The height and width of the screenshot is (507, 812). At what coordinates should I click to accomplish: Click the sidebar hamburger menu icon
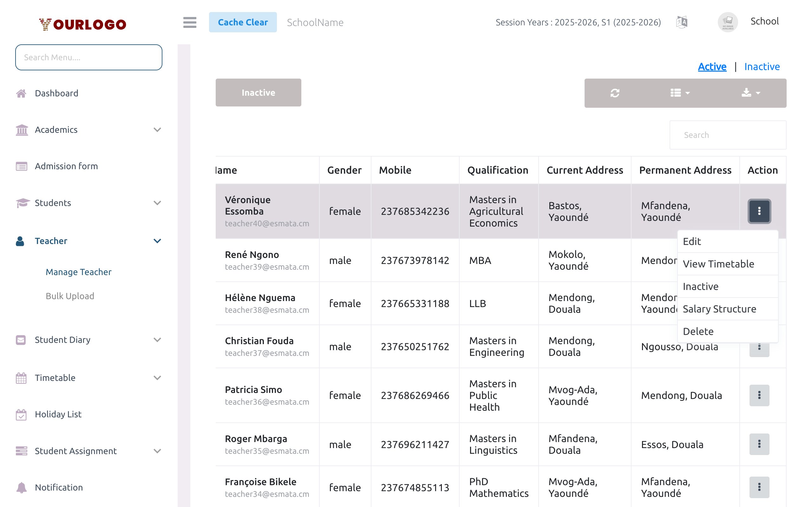(190, 22)
